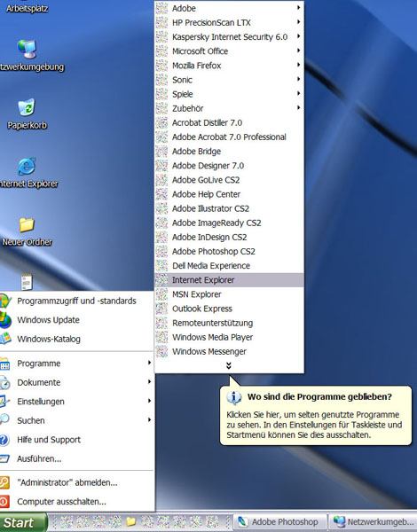This screenshot has width=417, height=532.
Task: Click the key icon next to Administrator abmelden
Action: point(4,482)
